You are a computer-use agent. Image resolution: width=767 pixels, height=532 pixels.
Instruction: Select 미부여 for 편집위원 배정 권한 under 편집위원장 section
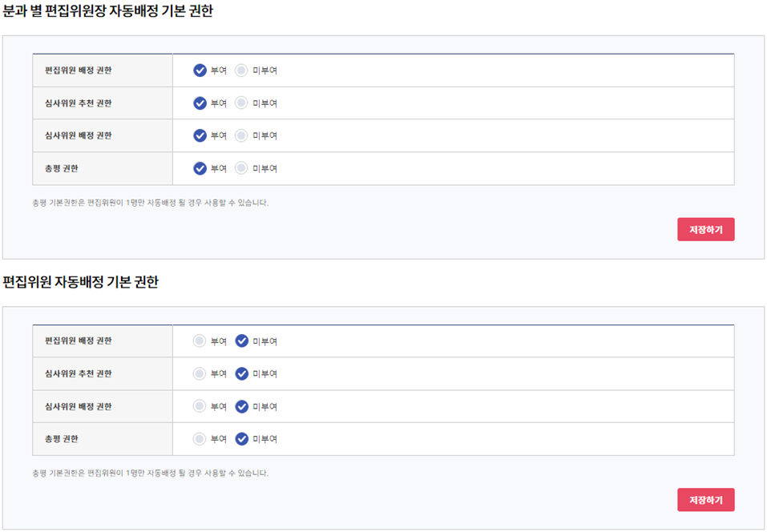pos(242,71)
